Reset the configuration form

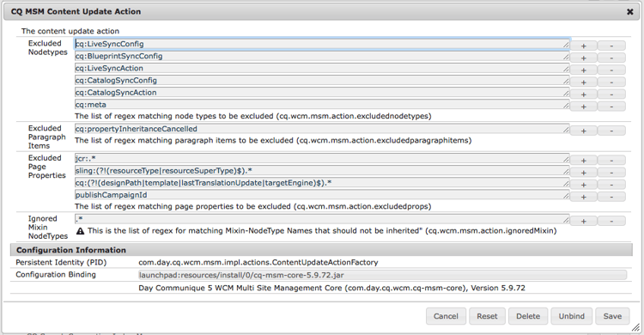[x=487, y=316]
